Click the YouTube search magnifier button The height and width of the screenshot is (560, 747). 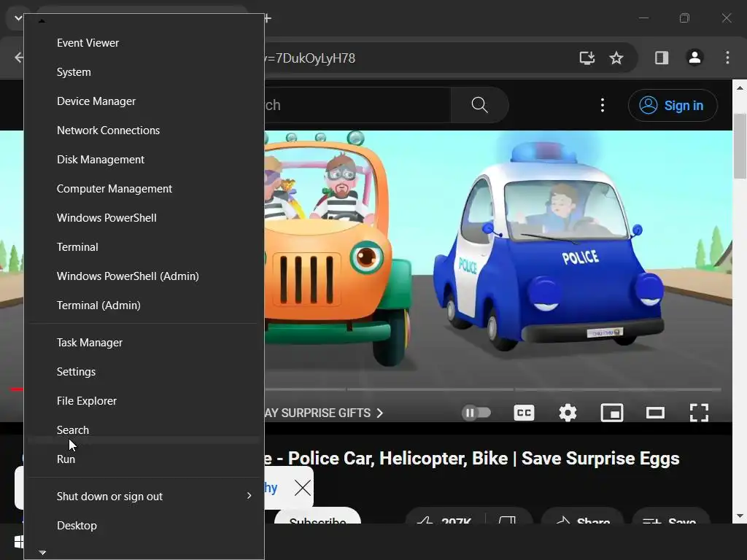point(479,105)
